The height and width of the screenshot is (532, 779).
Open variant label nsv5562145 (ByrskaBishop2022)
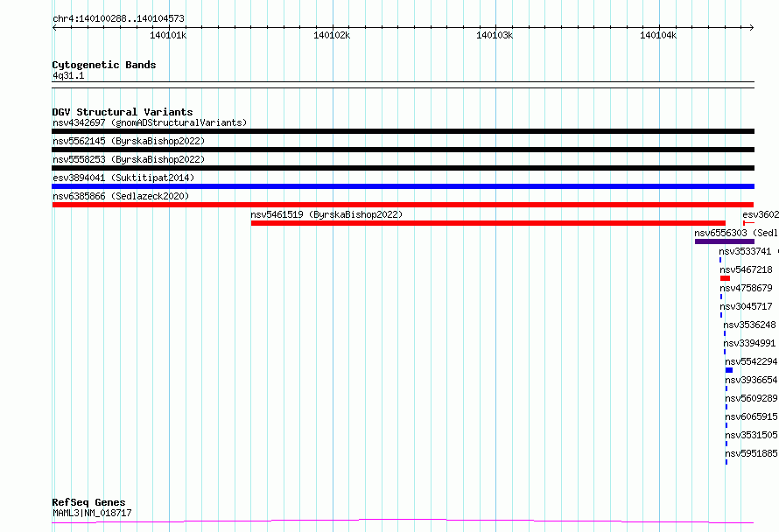pos(129,141)
